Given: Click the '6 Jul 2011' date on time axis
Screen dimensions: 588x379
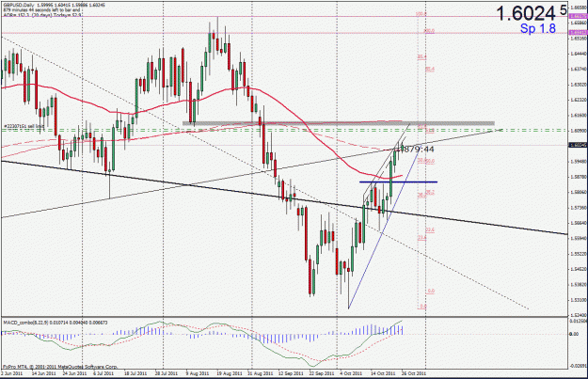Looking at the screenshot, I should pyautogui.click(x=103, y=373).
